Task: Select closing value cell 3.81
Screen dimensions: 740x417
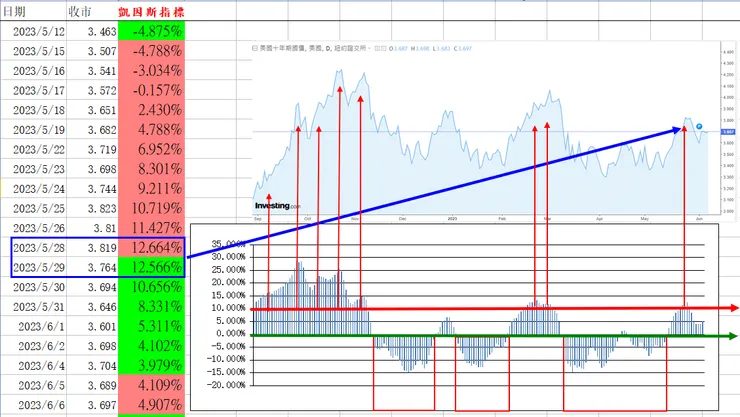Action: click(92, 228)
